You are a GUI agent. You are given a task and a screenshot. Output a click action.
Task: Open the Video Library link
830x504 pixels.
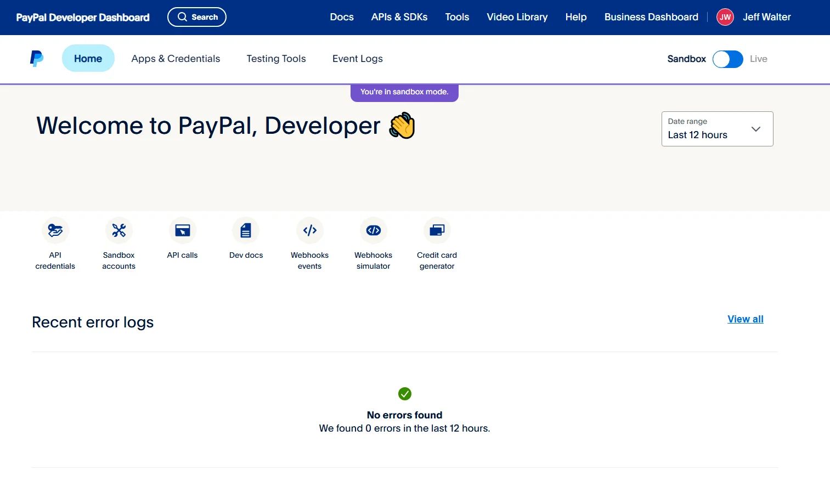pyautogui.click(x=517, y=17)
